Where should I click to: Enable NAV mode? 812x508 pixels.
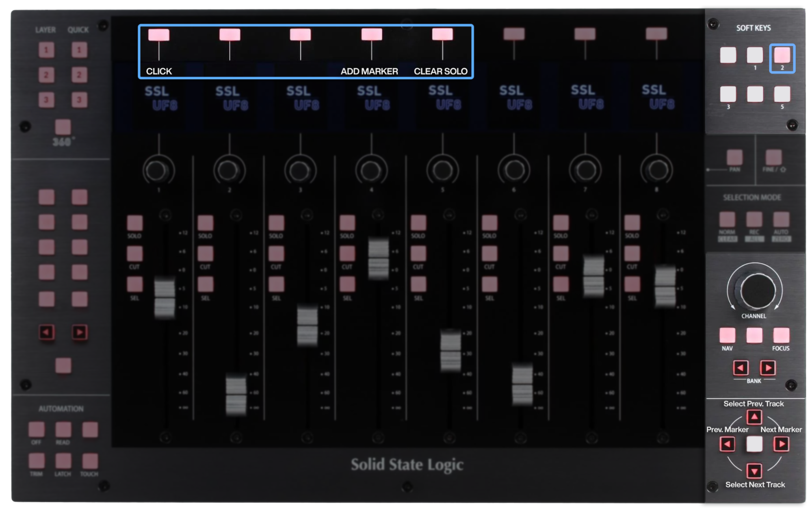click(x=727, y=336)
